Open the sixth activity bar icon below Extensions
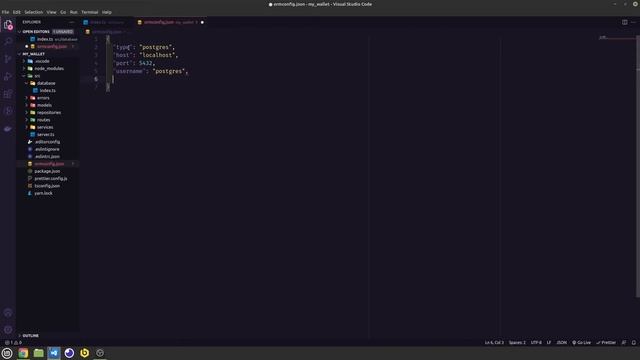 8,111
